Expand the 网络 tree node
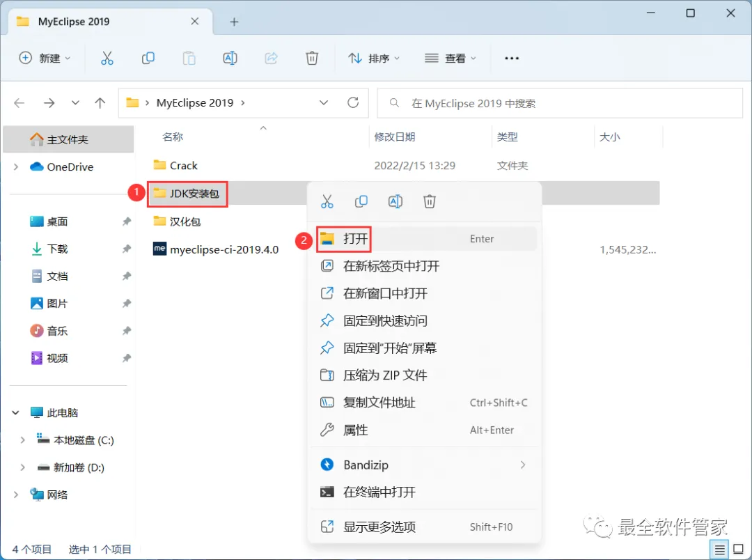752x560 pixels. tap(16, 495)
